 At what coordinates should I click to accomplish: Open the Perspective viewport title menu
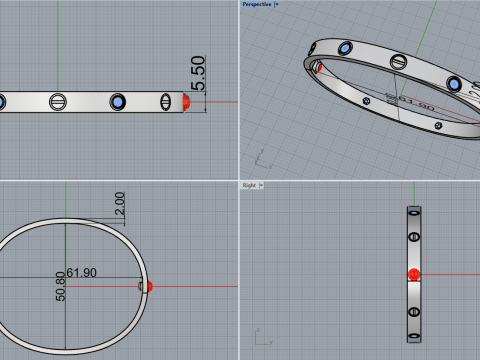[257, 4]
